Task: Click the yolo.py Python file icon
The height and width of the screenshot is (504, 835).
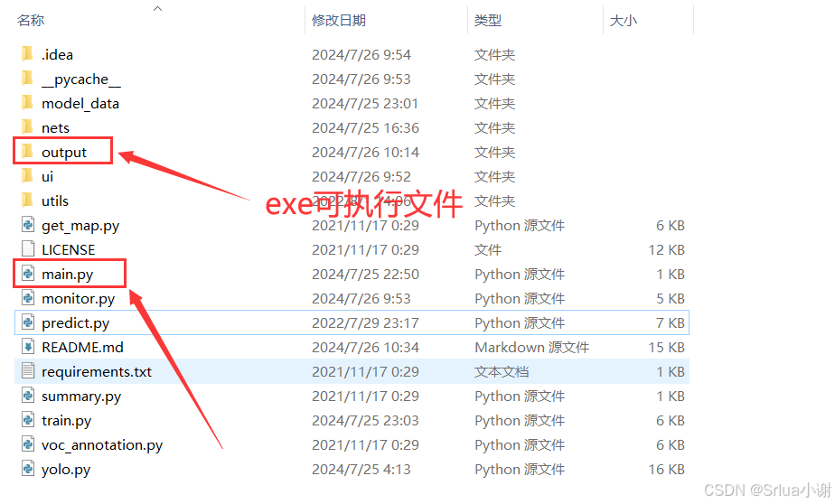Action: point(28,469)
